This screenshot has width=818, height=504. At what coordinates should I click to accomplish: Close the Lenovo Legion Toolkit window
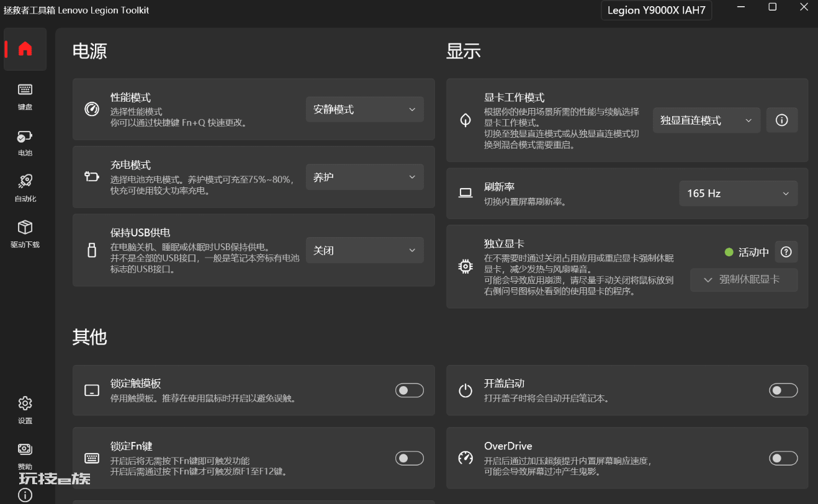pos(803,7)
